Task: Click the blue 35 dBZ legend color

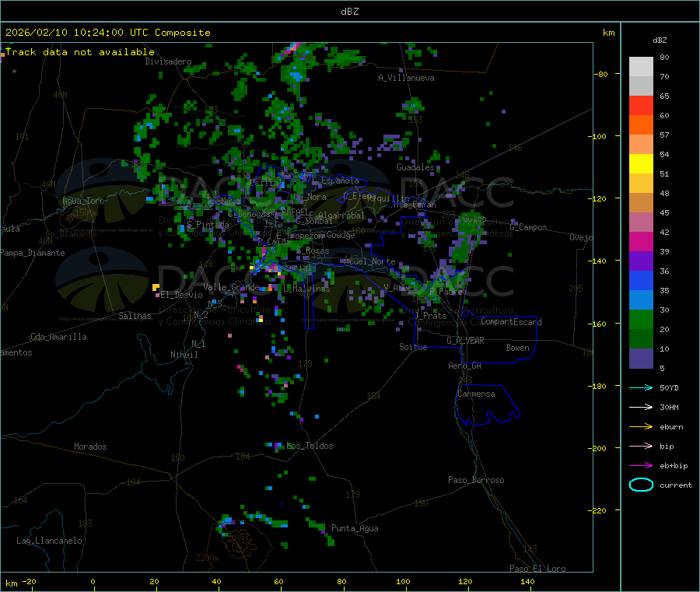Action: (x=641, y=280)
